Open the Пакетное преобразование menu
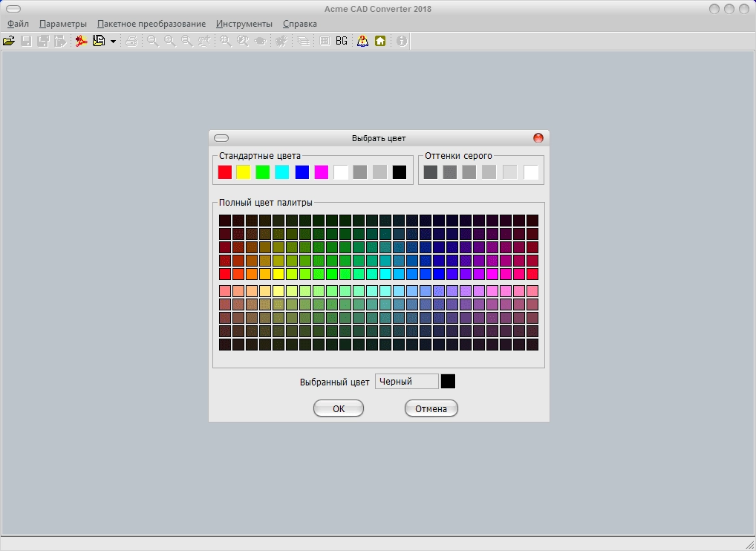 (x=151, y=24)
